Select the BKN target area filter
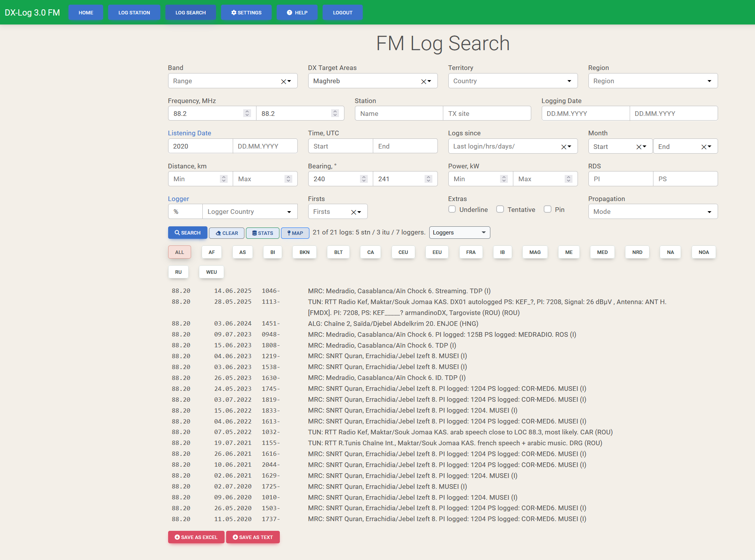Image resolution: width=755 pixels, height=560 pixels. (304, 252)
